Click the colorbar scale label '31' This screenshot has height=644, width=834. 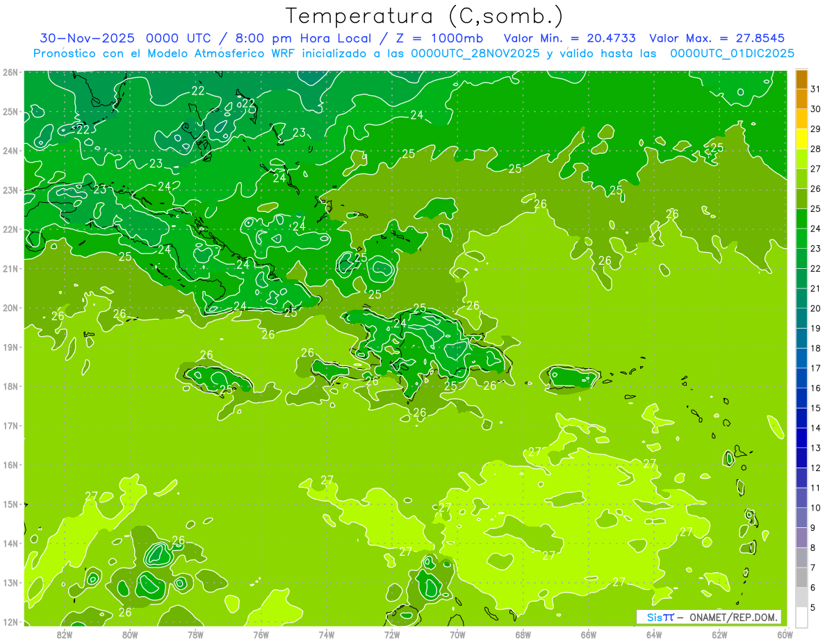pos(816,89)
